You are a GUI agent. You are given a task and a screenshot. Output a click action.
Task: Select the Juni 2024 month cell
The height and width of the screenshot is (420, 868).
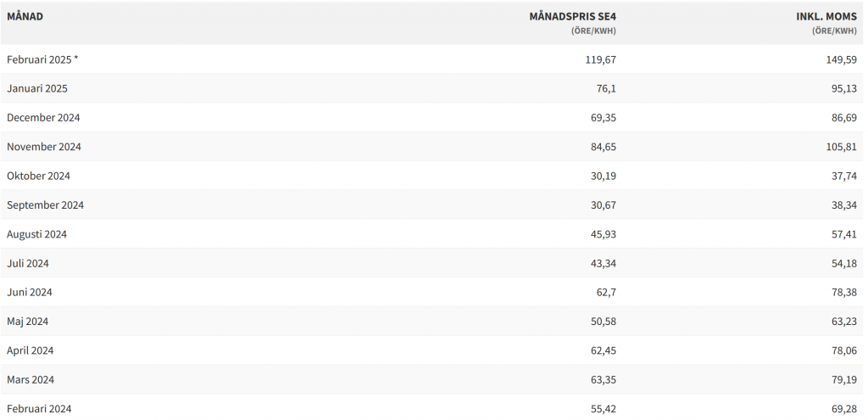coord(30,292)
